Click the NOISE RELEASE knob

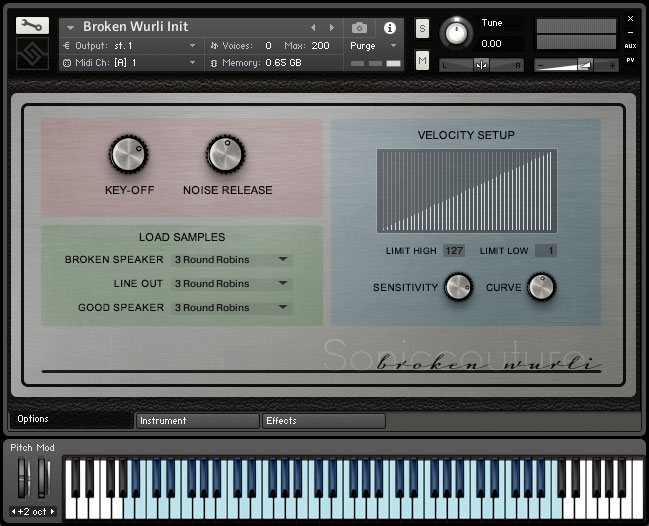[226, 154]
